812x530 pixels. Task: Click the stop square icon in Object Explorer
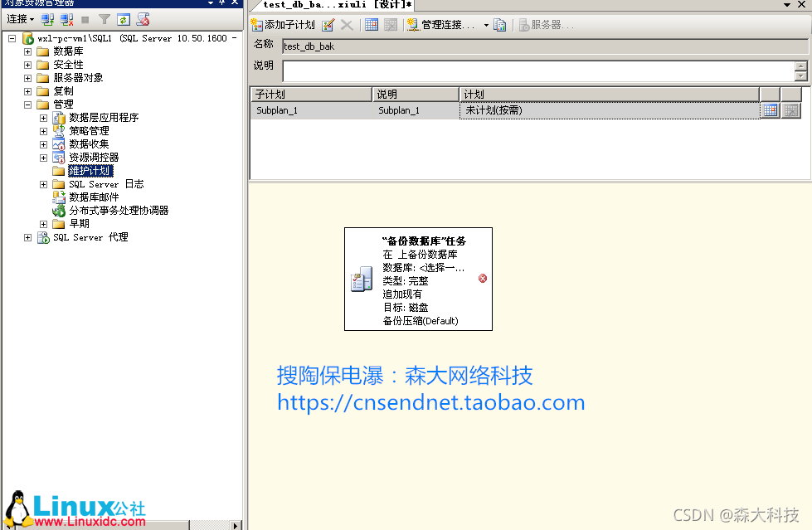pos(85,20)
